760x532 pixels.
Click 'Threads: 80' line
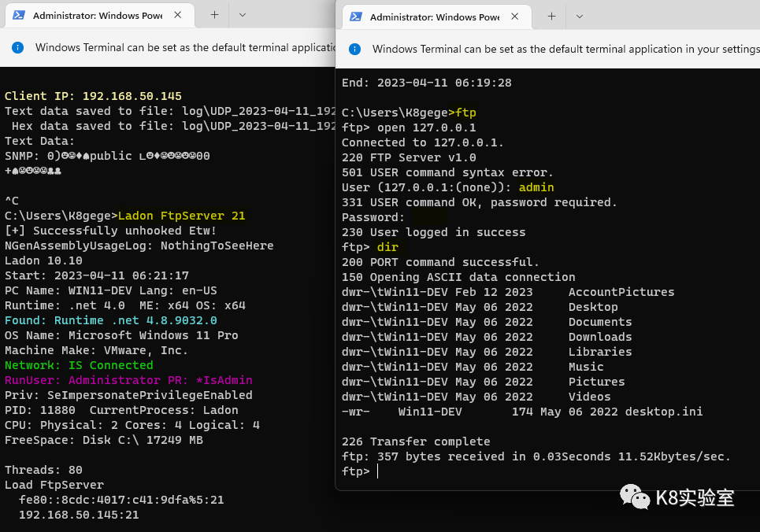[x=43, y=470]
